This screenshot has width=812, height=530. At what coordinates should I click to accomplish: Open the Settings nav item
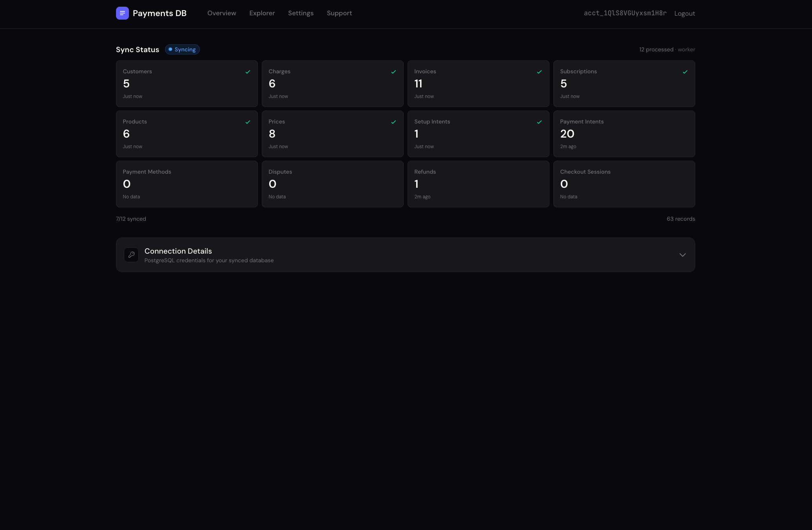[301, 13]
